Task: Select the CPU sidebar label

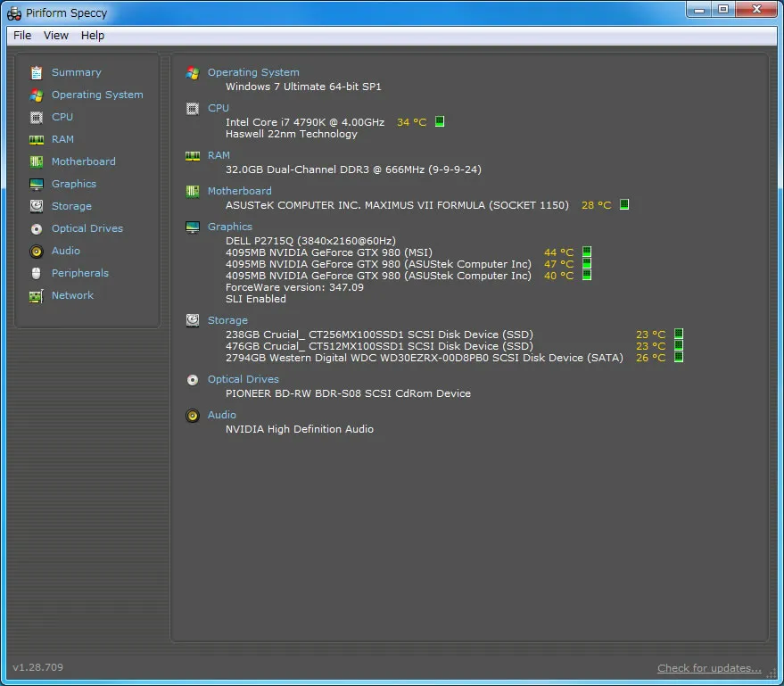Action: (62, 117)
